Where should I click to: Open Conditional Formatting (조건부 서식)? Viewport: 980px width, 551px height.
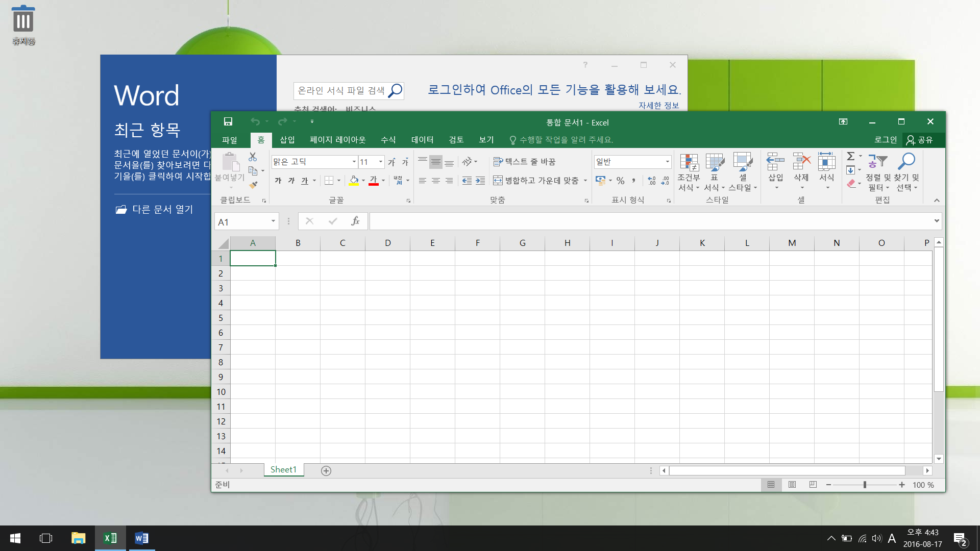tap(689, 172)
